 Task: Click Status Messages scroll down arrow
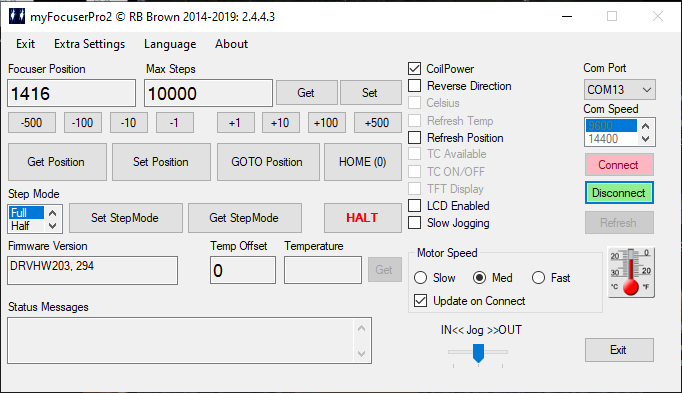[x=361, y=353]
